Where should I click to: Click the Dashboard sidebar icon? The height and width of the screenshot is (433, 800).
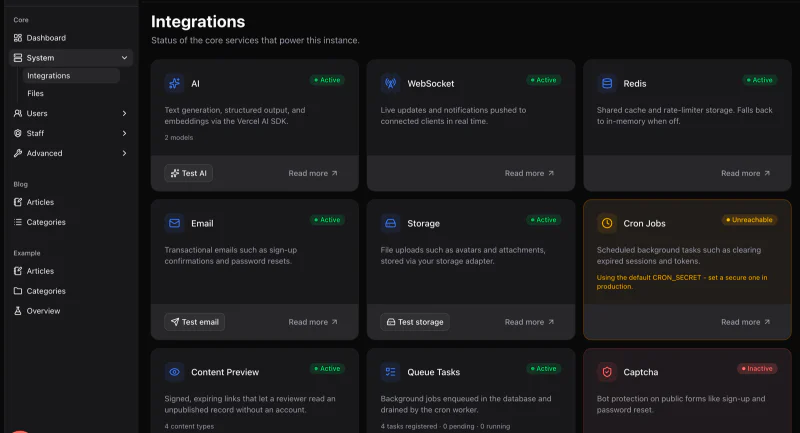(18, 38)
